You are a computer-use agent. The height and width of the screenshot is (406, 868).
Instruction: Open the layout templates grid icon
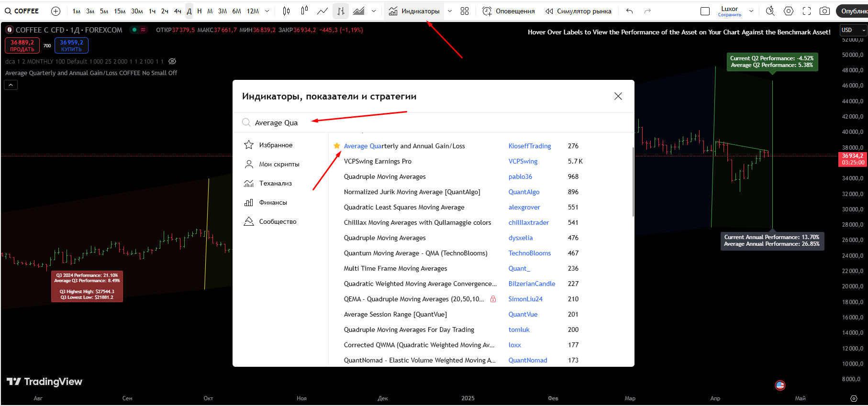tap(465, 11)
